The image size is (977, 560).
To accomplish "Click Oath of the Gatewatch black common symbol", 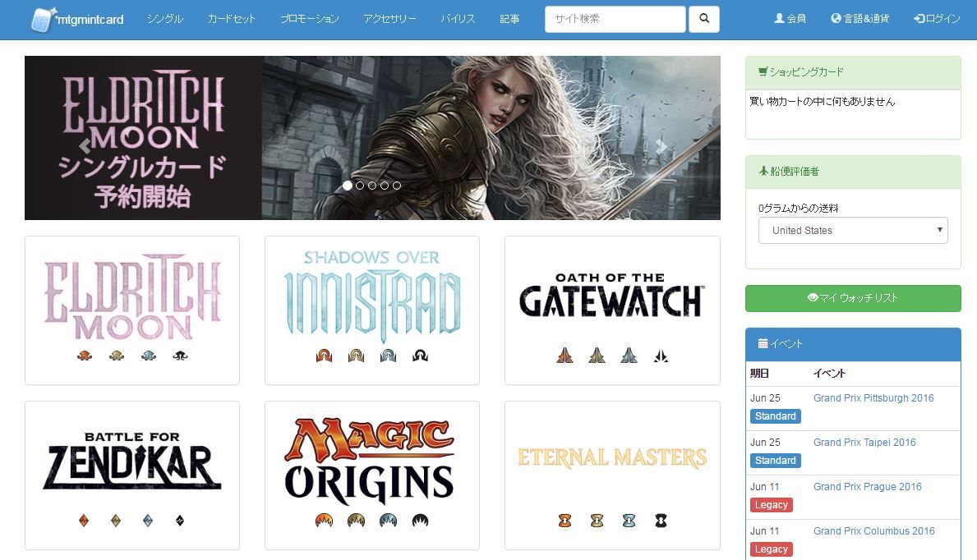I will point(661,356).
